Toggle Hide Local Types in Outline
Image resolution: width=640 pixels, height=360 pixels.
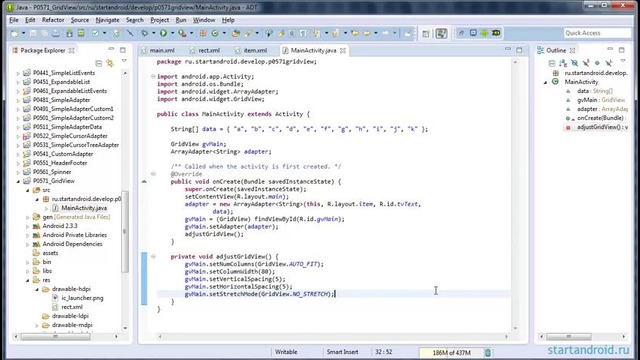(x=609, y=63)
